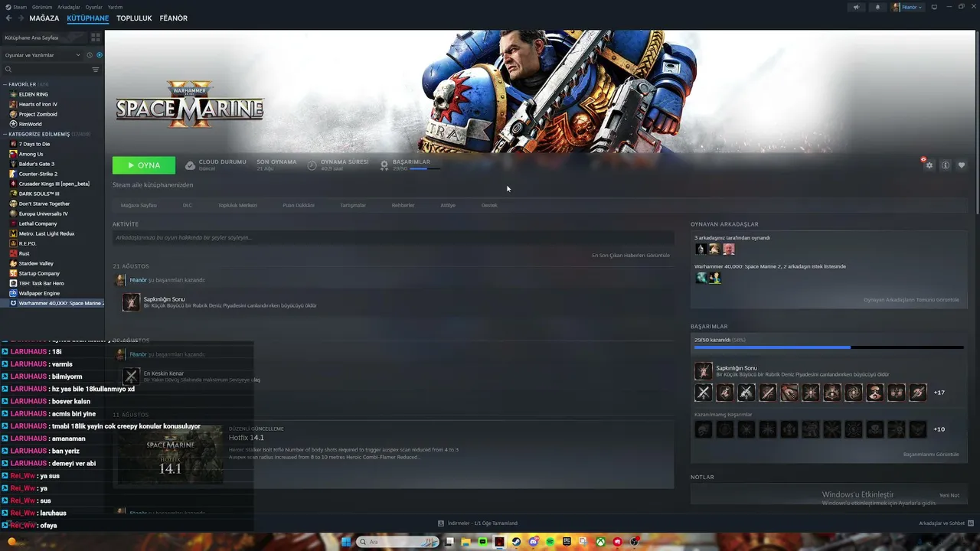Screen dimensions: 980x551
Task: Click the activity comment input field
Action: tap(393, 238)
